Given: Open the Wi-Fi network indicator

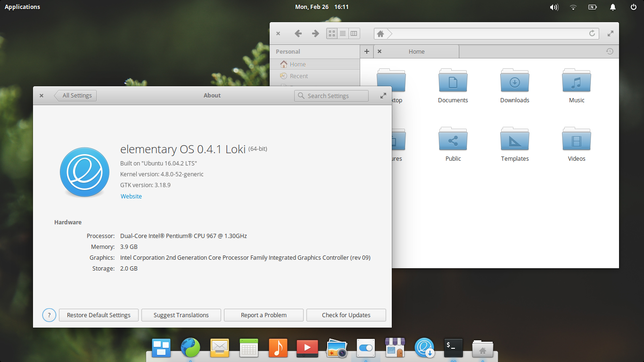Looking at the screenshot, I should click(573, 7).
